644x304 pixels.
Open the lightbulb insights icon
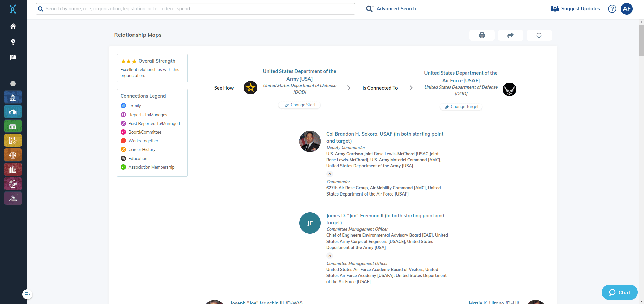tap(13, 42)
